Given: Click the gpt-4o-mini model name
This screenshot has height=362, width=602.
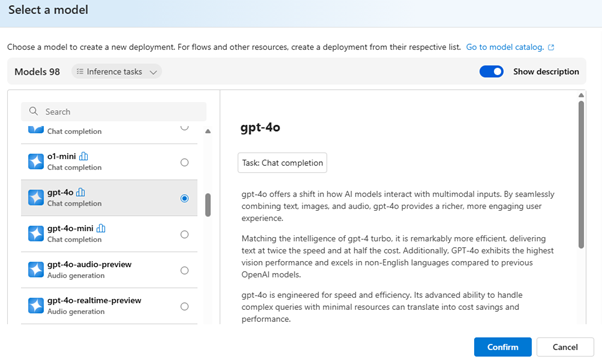Looking at the screenshot, I should click(x=70, y=228).
